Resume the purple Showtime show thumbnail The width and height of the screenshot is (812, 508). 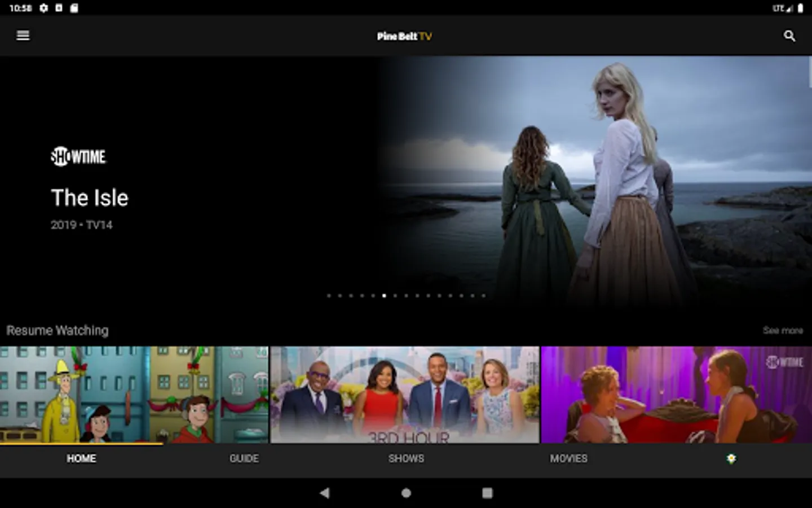click(x=677, y=395)
